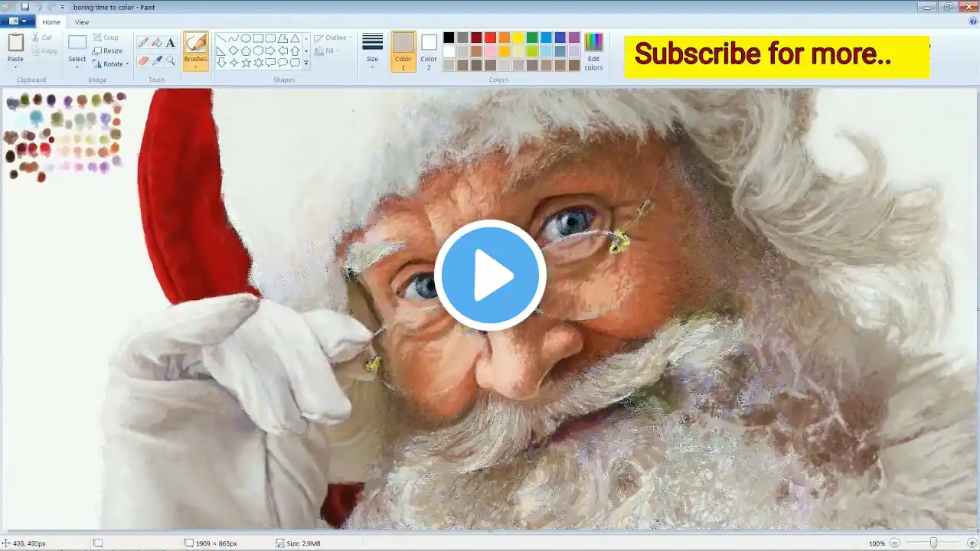Click the Paint Help icon
This screenshot has width=980, height=551.
(x=972, y=21)
